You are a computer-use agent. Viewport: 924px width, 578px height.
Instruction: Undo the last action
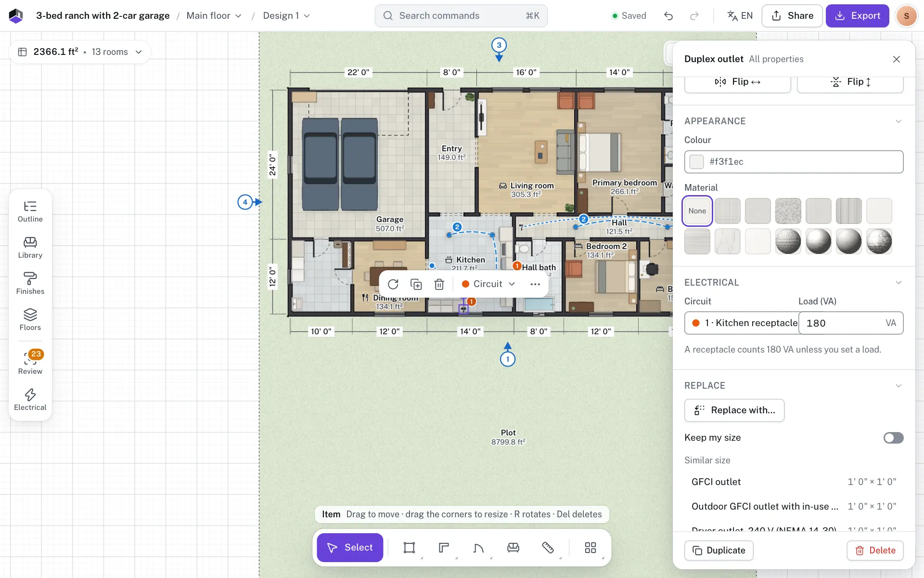(x=668, y=16)
